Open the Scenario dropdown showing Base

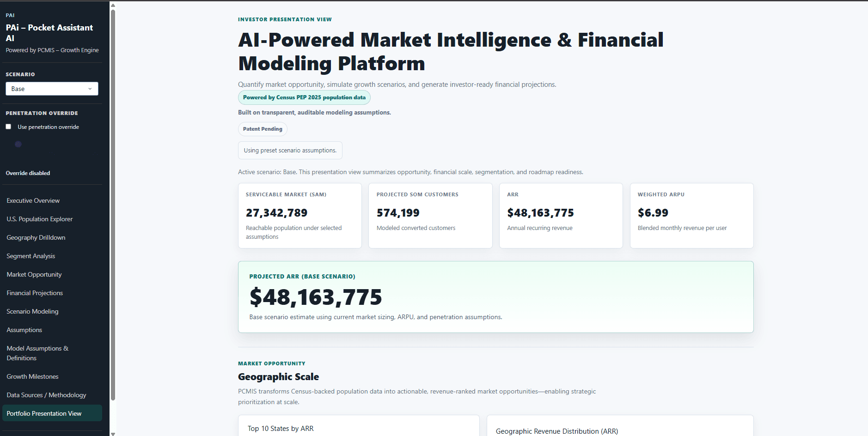point(52,89)
